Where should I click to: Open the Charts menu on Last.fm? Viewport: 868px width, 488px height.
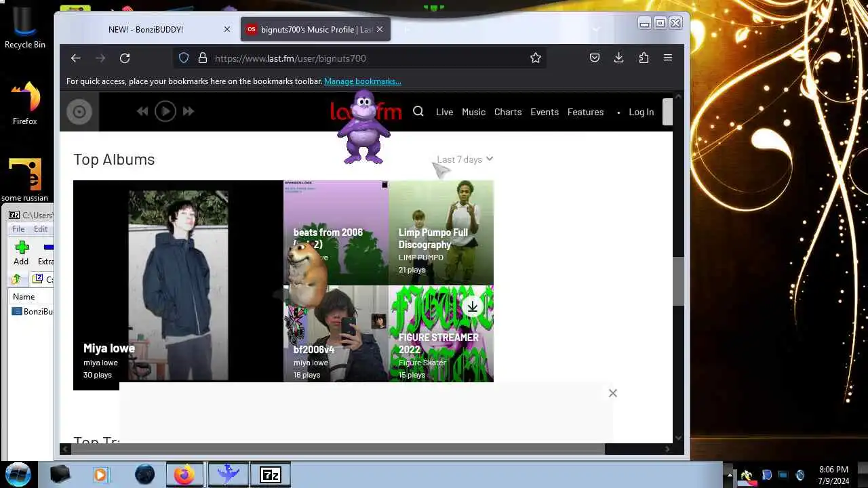508,112
